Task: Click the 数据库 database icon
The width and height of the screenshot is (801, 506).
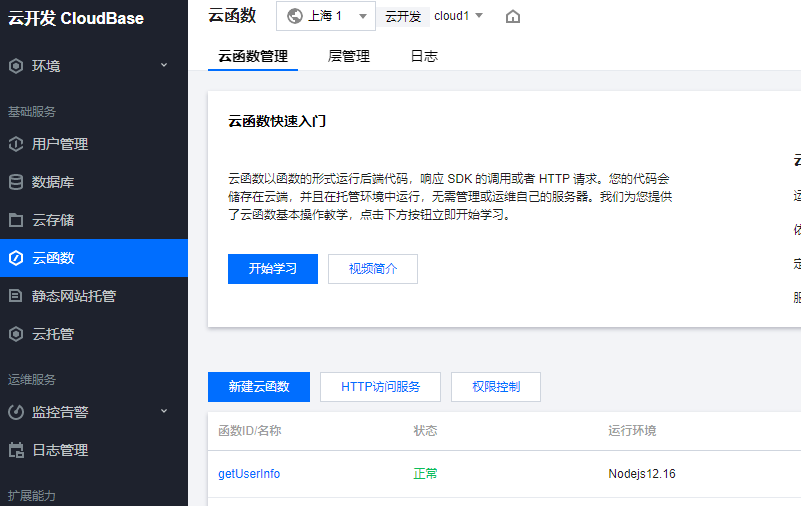Action: (x=16, y=182)
